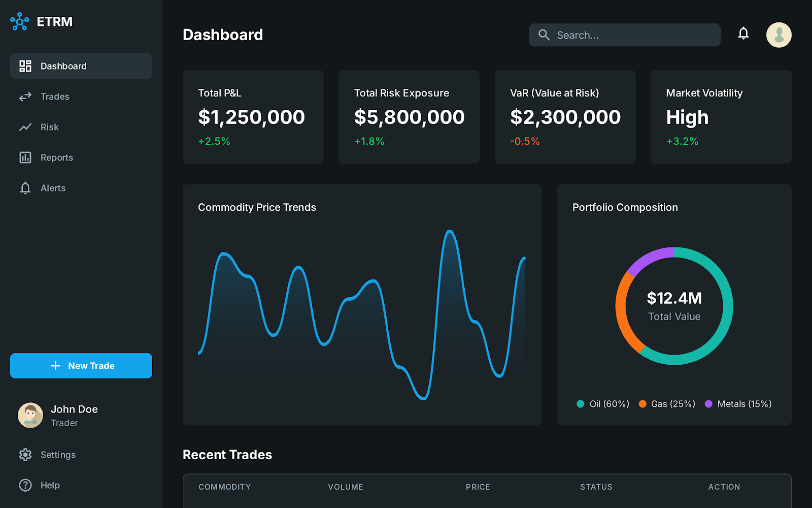Sort by the Commodity column header

coord(224,487)
